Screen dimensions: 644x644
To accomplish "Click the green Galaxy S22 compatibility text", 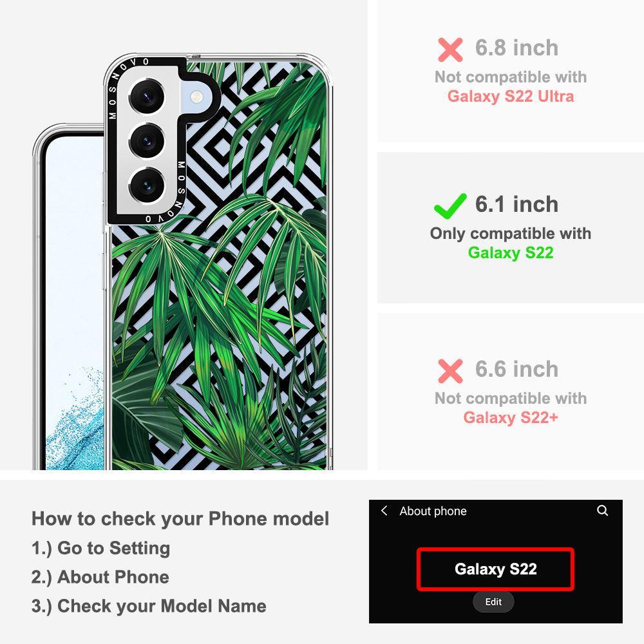I will (x=511, y=252).
